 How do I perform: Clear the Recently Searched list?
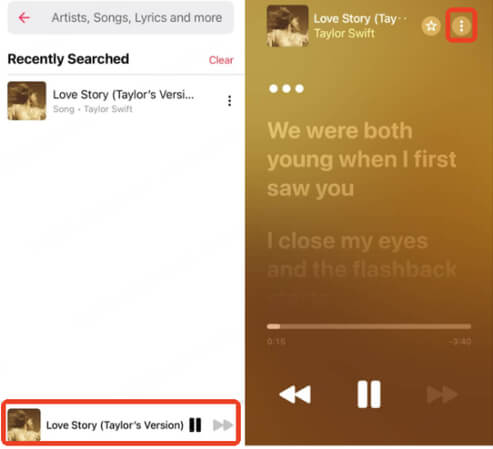(221, 60)
